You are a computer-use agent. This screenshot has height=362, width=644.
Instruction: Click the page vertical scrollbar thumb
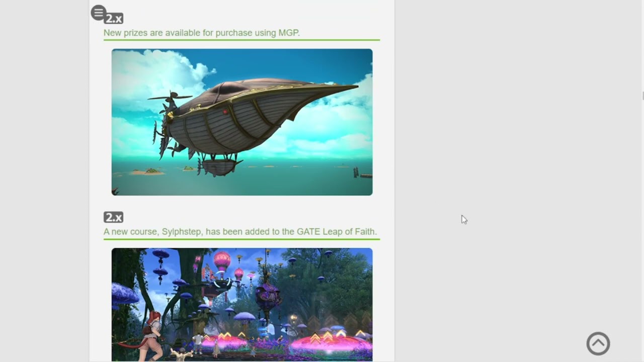pyautogui.click(x=642, y=96)
